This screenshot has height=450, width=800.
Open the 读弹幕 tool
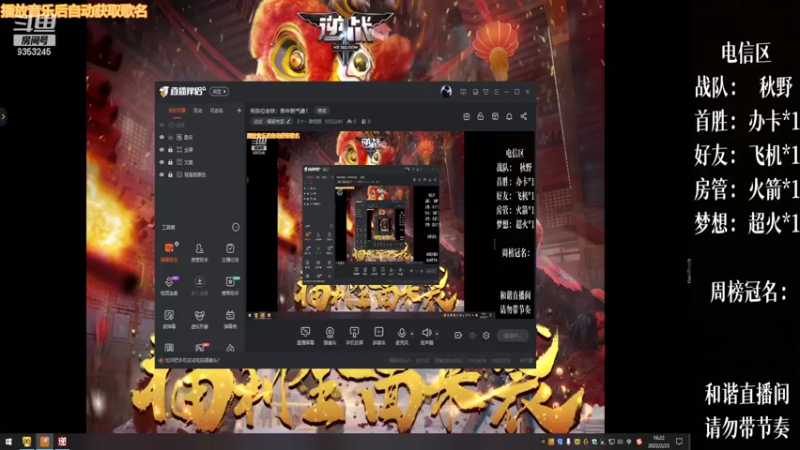169,319
